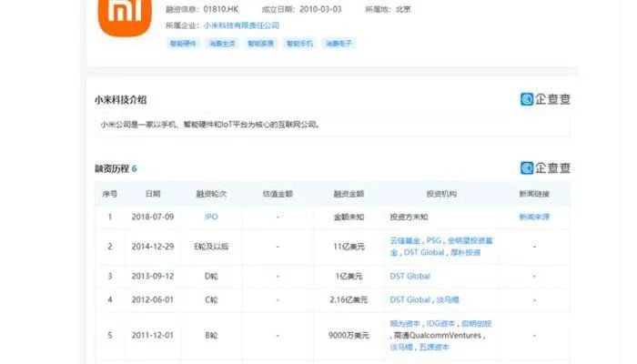Open the 顺为资本 investor link

[405, 324]
